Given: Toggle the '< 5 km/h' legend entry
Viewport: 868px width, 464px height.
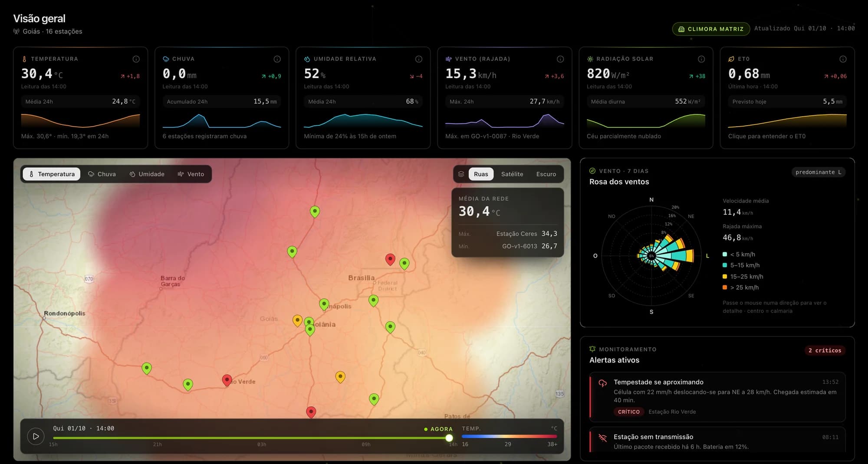Looking at the screenshot, I should click(x=739, y=255).
